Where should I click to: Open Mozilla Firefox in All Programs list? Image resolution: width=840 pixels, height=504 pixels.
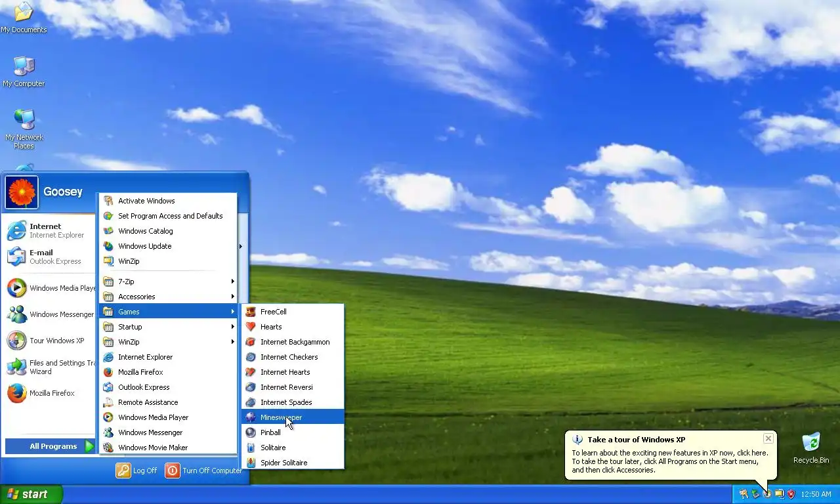point(168,372)
